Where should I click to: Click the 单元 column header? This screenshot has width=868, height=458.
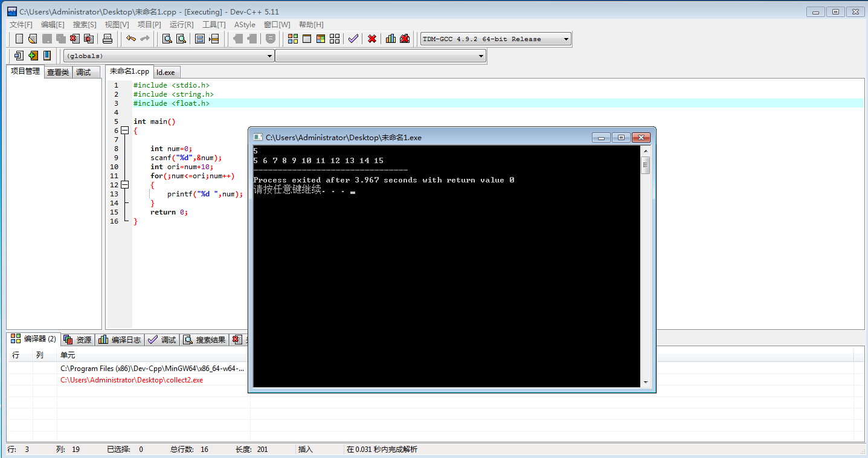[x=153, y=355]
